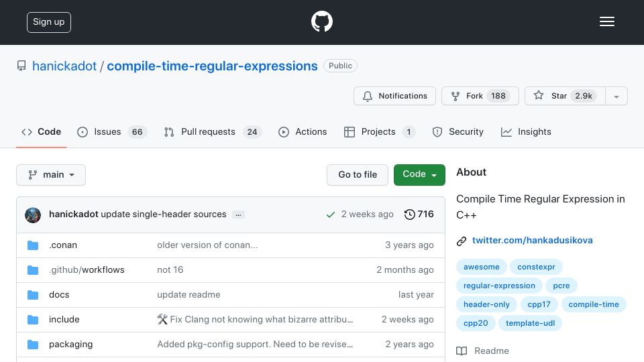Open the 716 commits history link

(419, 215)
